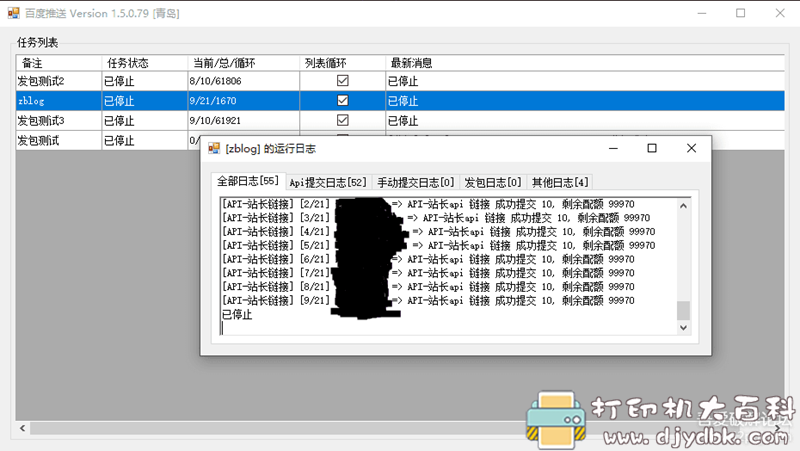Open the 手动提交日志[0] tab
800x451 pixels.
click(415, 183)
